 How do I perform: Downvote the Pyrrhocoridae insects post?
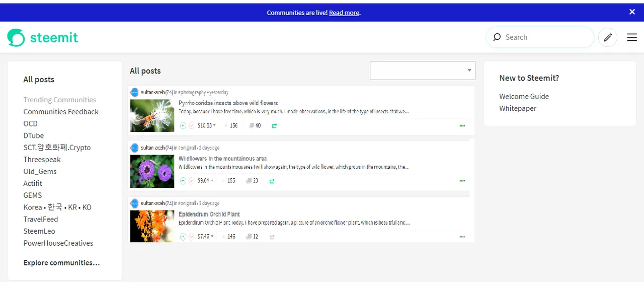(x=192, y=125)
